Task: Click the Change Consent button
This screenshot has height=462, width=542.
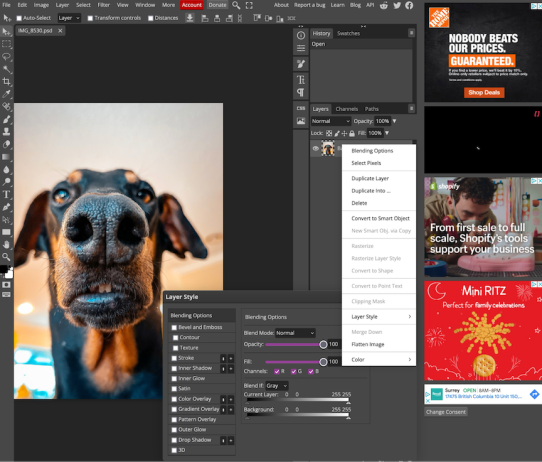Action: tap(446, 412)
